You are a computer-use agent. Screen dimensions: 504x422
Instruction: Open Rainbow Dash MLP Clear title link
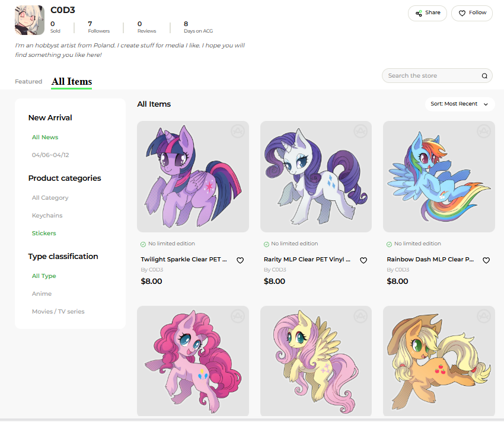pos(430,260)
